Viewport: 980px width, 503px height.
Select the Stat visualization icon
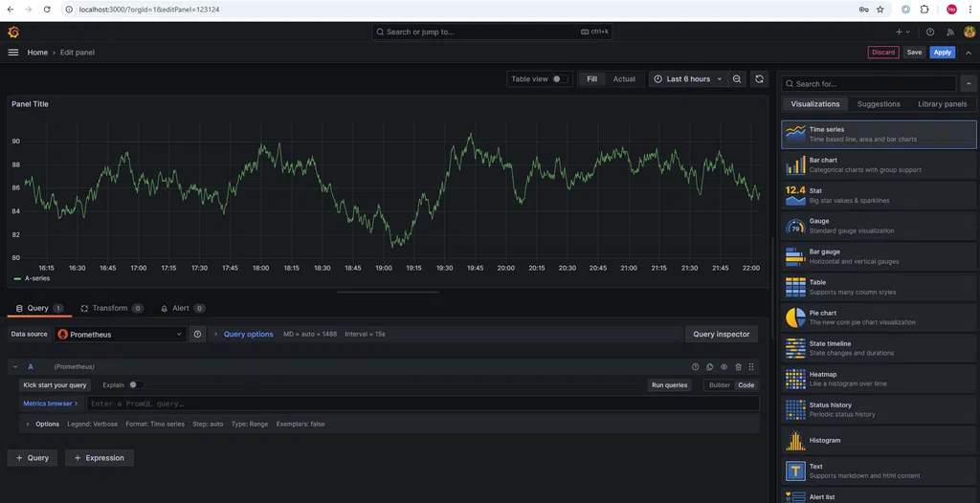point(795,196)
